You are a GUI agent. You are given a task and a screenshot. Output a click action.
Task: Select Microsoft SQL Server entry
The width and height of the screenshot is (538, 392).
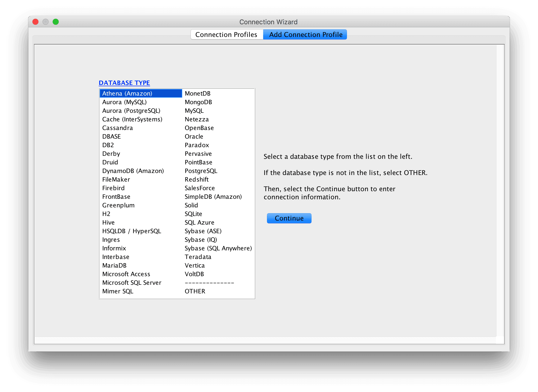[x=141, y=282]
